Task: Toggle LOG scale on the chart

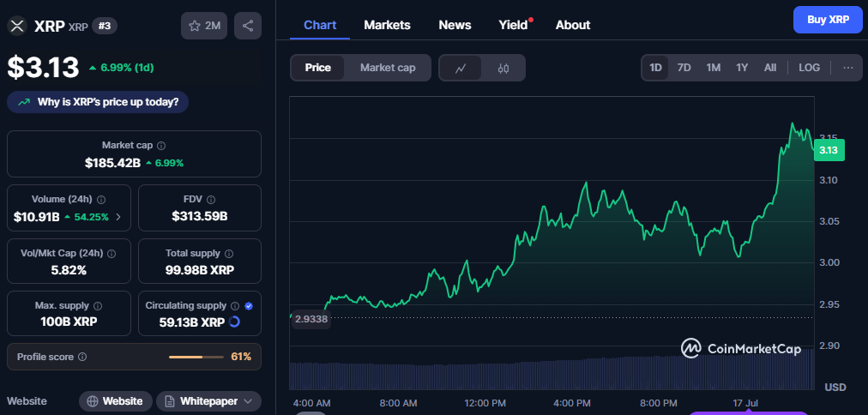Action: point(810,68)
